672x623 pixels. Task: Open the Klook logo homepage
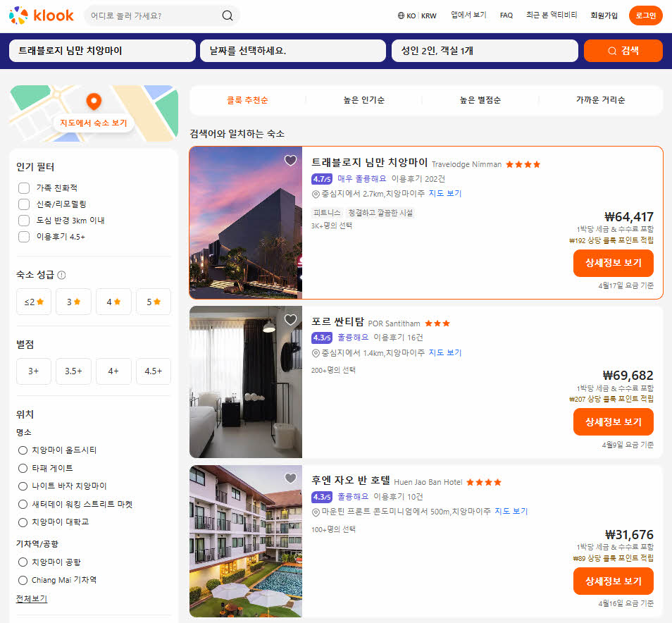pyautogui.click(x=41, y=16)
